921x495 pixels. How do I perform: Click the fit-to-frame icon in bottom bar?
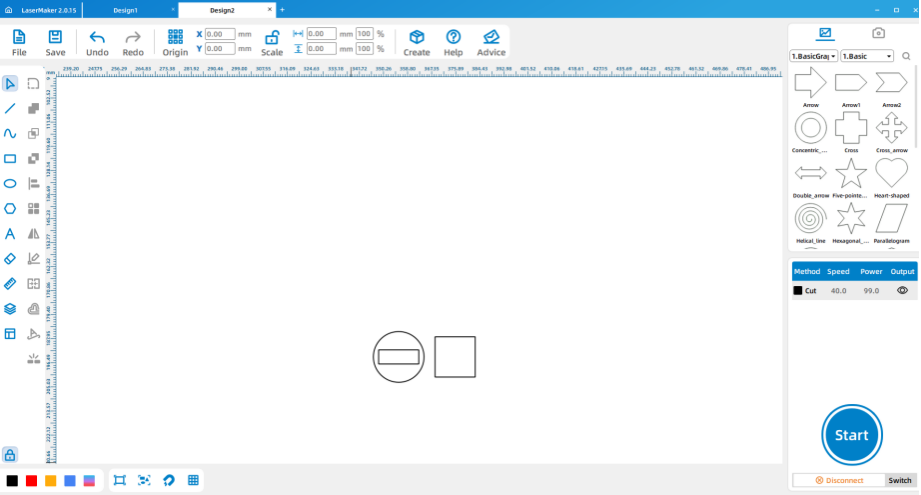point(119,480)
